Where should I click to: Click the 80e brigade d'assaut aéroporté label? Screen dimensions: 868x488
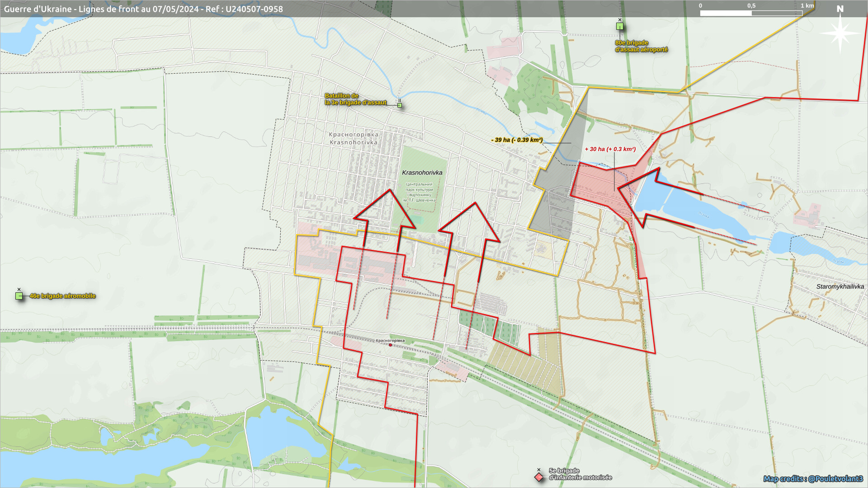pos(641,46)
